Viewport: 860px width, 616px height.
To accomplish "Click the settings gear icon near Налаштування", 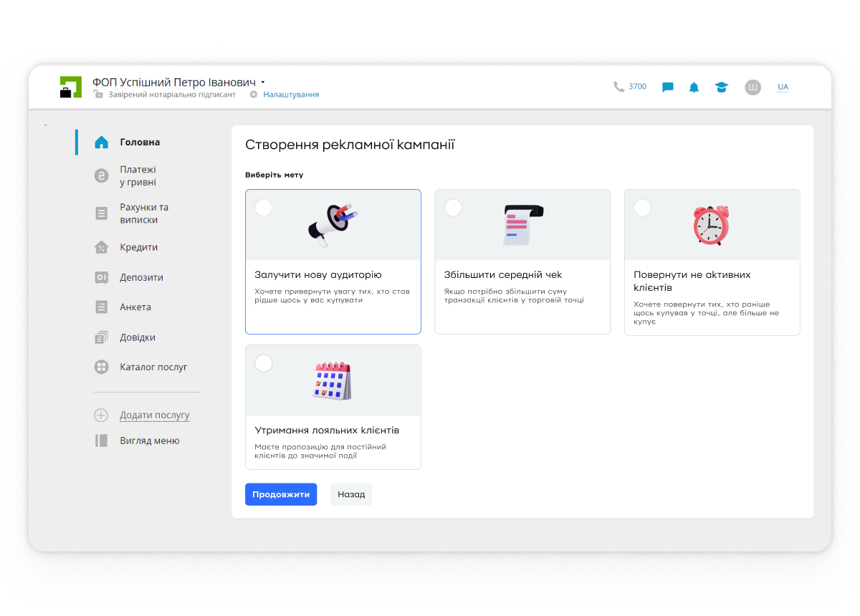I will pos(254,95).
